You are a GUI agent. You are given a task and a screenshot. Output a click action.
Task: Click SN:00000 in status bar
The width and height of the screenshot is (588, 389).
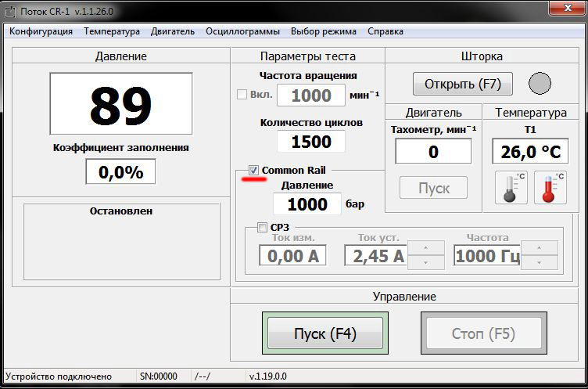[x=159, y=376]
